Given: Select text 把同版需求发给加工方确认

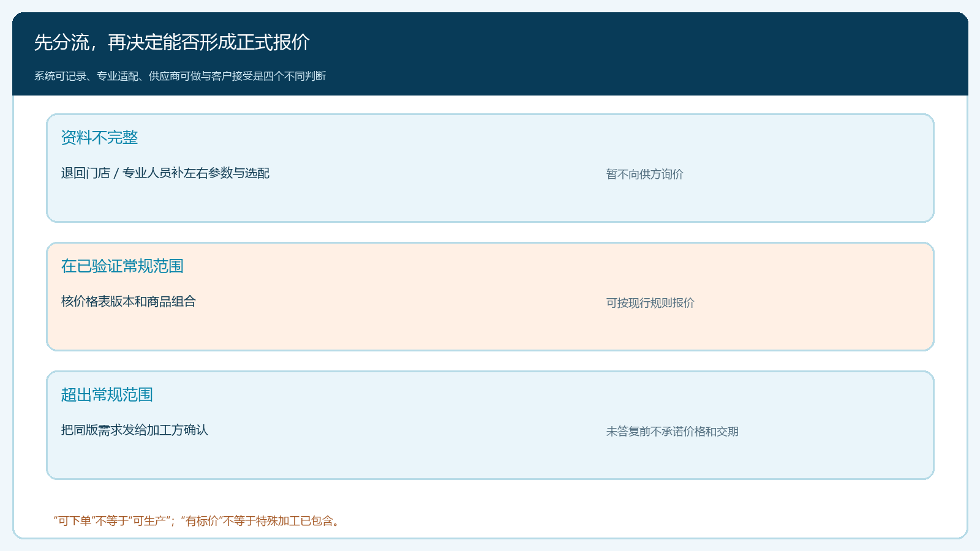Looking at the screenshot, I should [135, 430].
